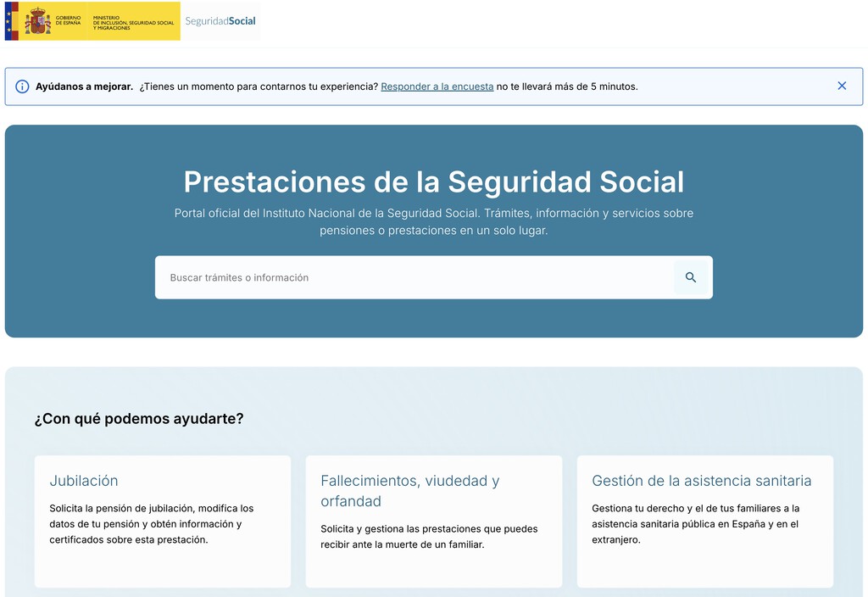Open the 'Responder a la encuesta' link
Image resolution: width=868 pixels, height=597 pixels.
click(x=437, y=86)
